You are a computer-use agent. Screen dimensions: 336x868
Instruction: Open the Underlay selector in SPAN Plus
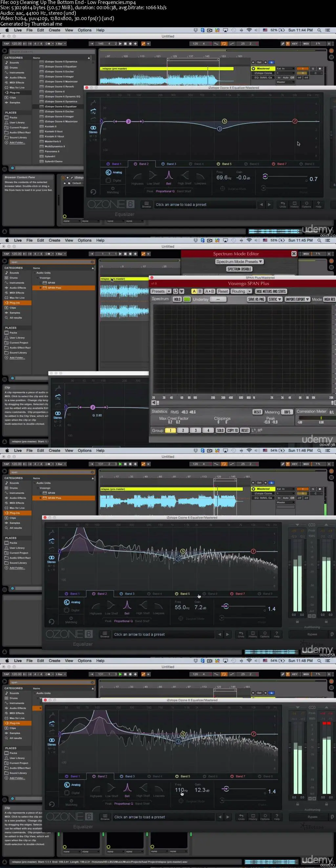coord(218,299)
